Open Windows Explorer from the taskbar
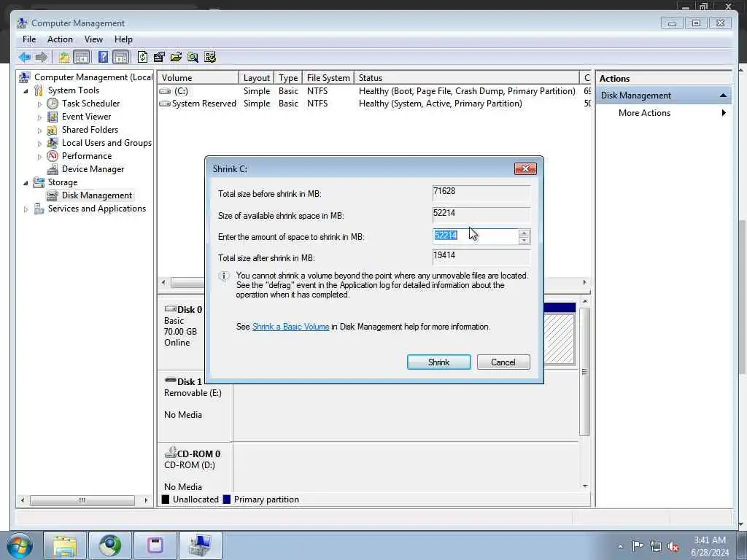 tap(65, 545)
